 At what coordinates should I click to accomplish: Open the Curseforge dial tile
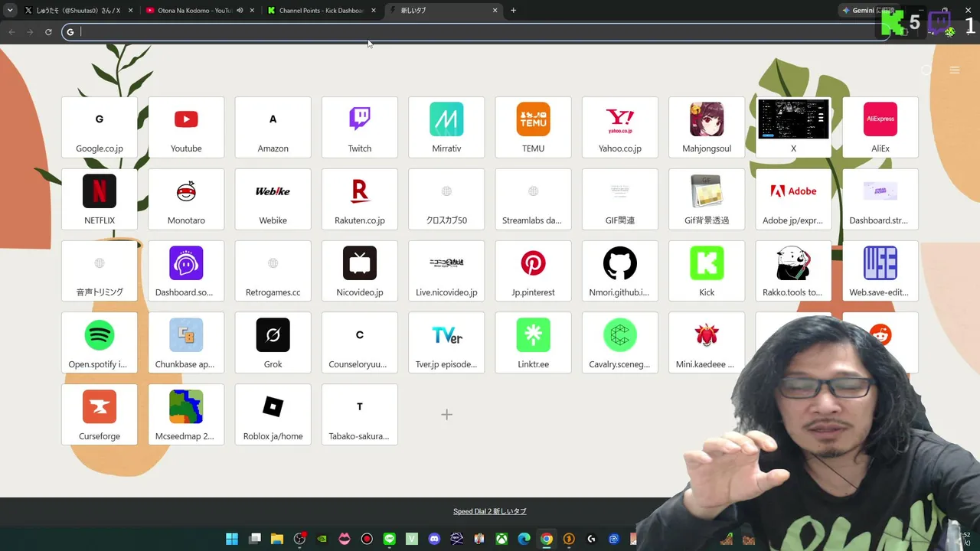coord(100,415)
